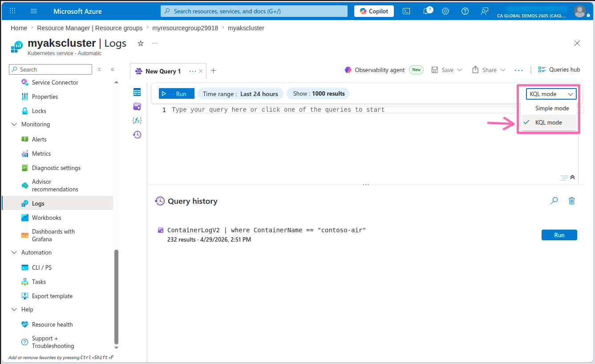Go to Home breadcrumb
The image size is (595, 364).
click(x=19, y=28)
